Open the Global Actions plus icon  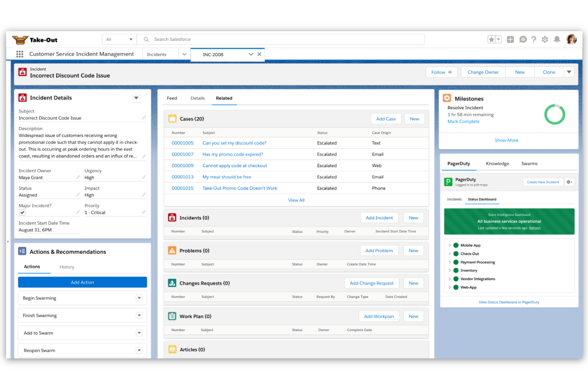511,39
